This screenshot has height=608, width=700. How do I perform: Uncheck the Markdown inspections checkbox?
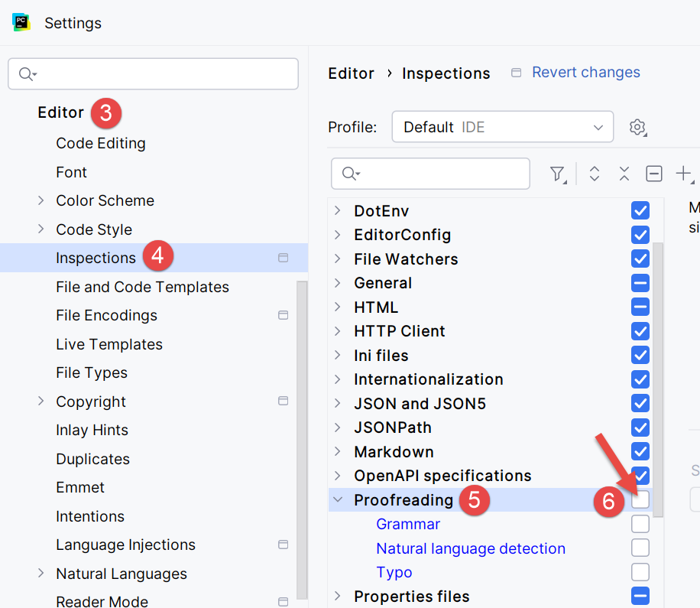click(x=640, y=451)
